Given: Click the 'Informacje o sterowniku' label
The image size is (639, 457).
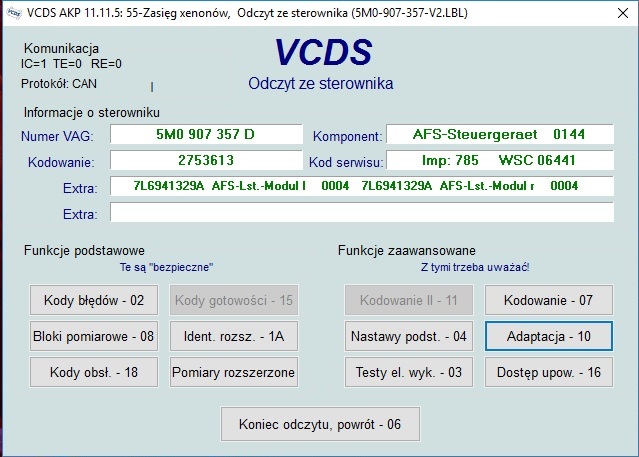Looking at the screenshot, I should pyautogui.click(x=92, y=113).
